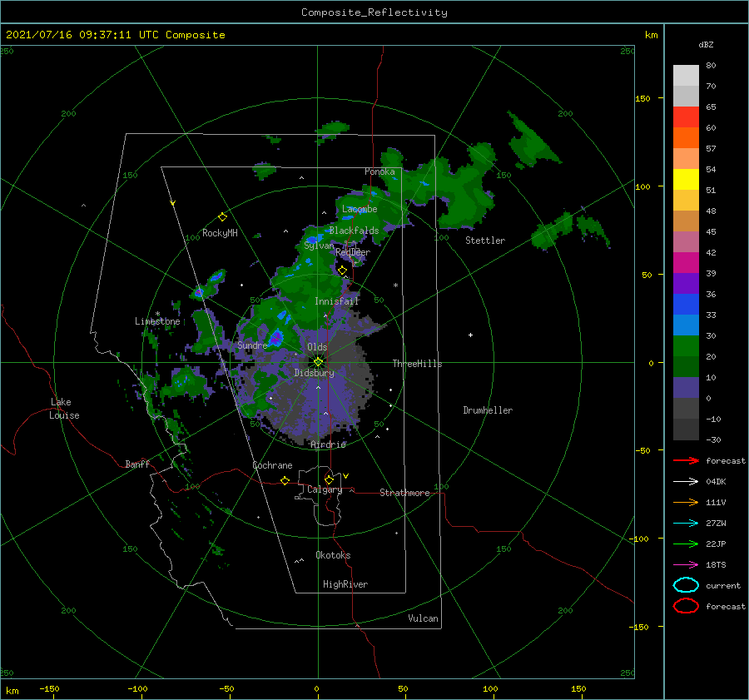Click the Banff label
The image size is (749, 700).
pyautogui.click(x=137, y=464)
